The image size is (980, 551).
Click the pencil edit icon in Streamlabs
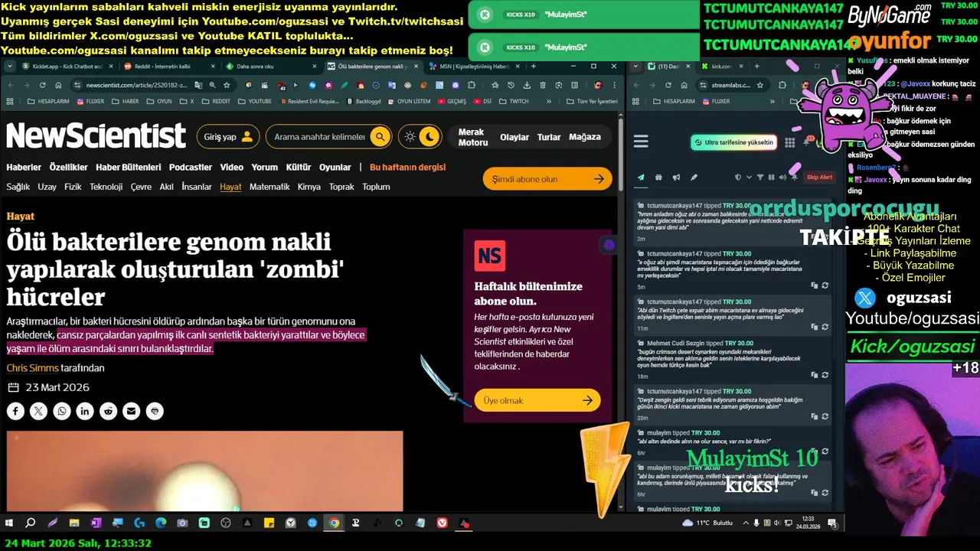(694, 178)
